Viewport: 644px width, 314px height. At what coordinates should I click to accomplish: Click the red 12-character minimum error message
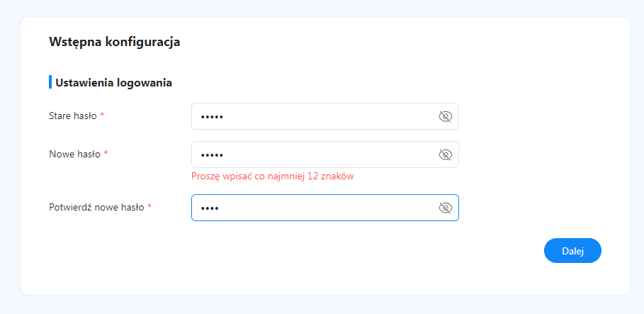point(273,176)
